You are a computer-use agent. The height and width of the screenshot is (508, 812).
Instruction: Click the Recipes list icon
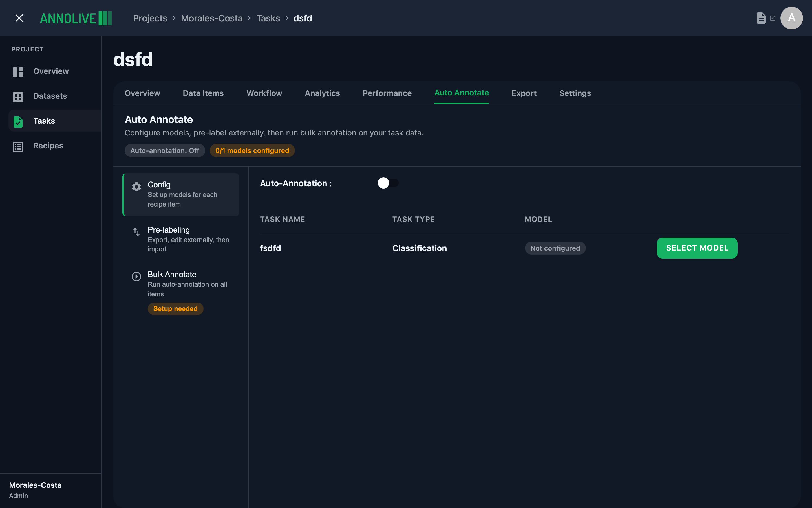click(18, 146)
